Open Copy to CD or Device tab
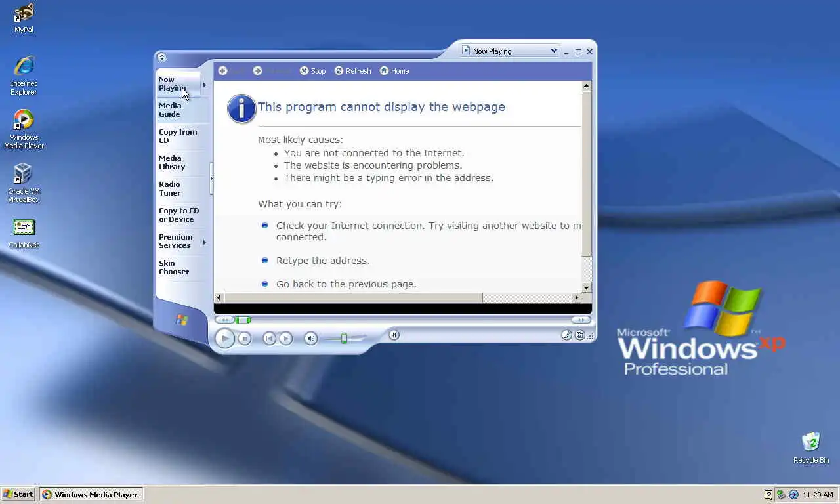 182,215
